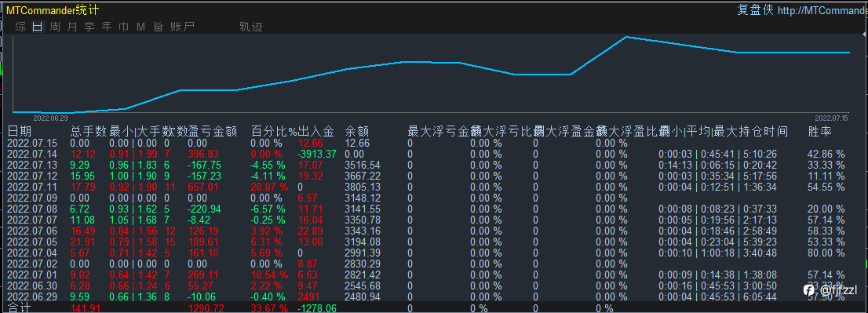Click the MTCommander统计 window title
The height and width of the screenshot is (313, 868).
52,10
